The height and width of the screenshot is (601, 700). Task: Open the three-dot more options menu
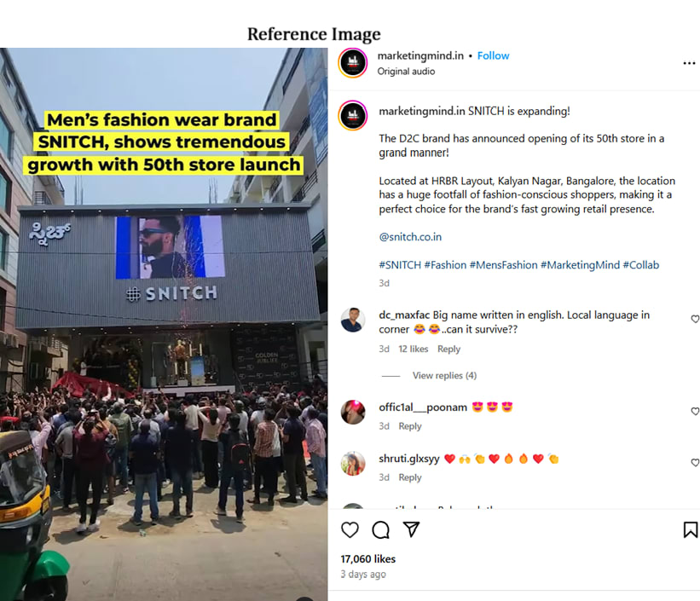click(x=689, y=63)
